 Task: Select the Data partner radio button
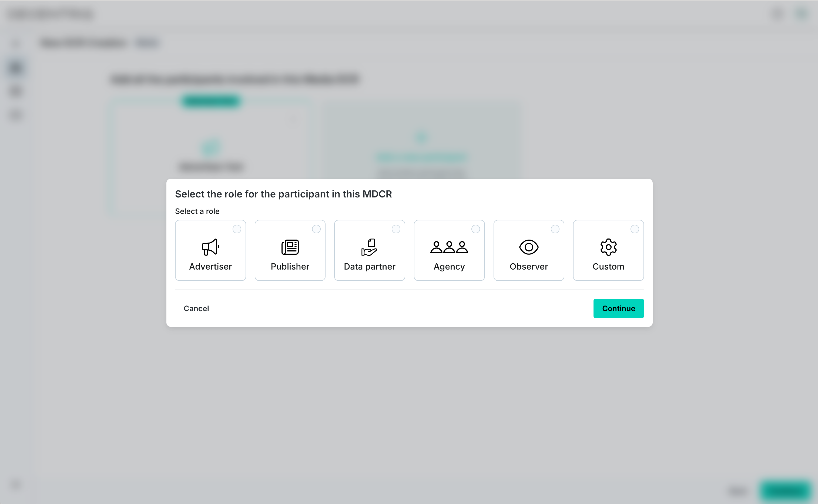tap(396, 229)
